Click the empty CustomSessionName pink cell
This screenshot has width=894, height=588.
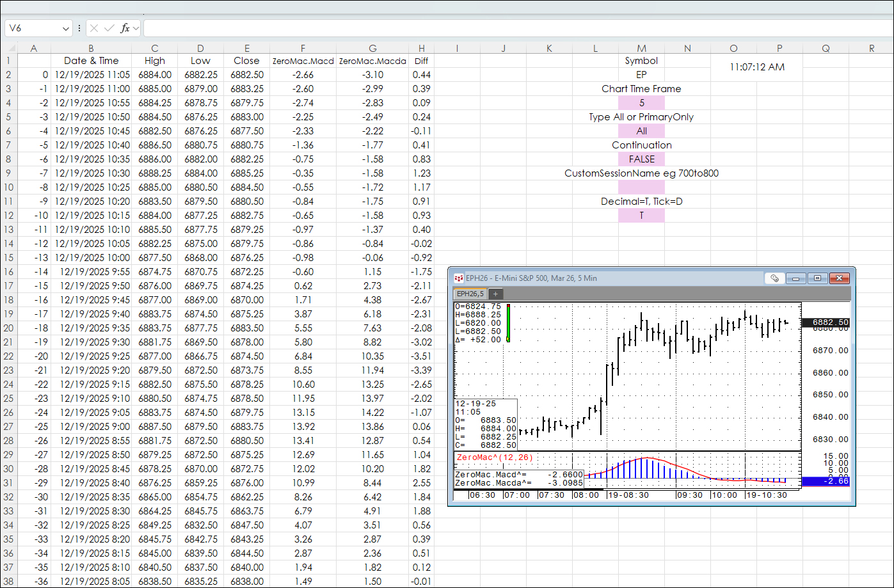pyautogui.click(x=641, y=187)
